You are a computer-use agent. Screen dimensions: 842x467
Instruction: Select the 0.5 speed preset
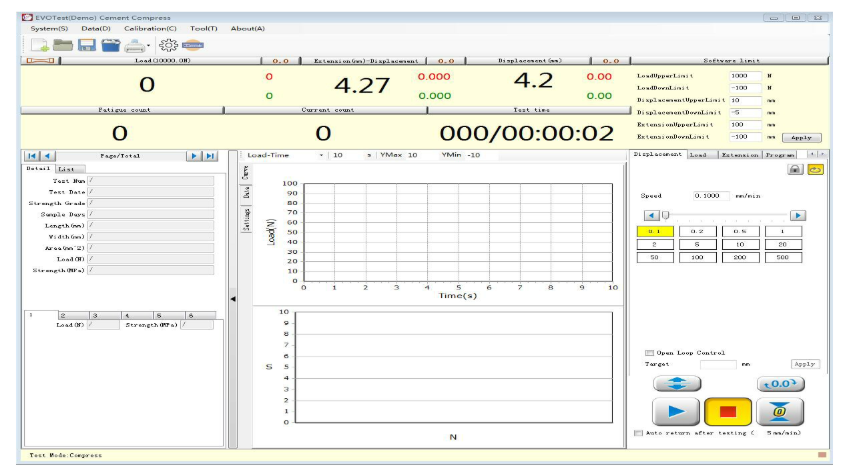pyautogui.click(x=740, y=231)
